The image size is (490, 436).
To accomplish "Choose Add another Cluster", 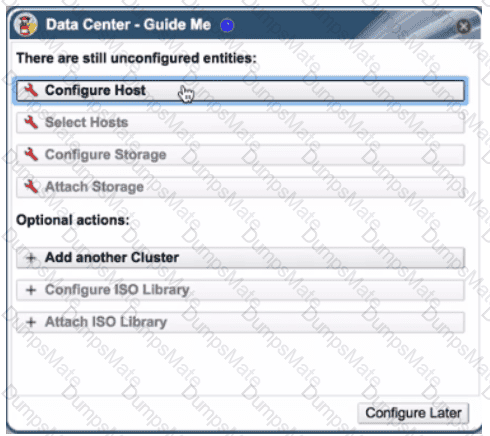I will (x=240, y=258).
